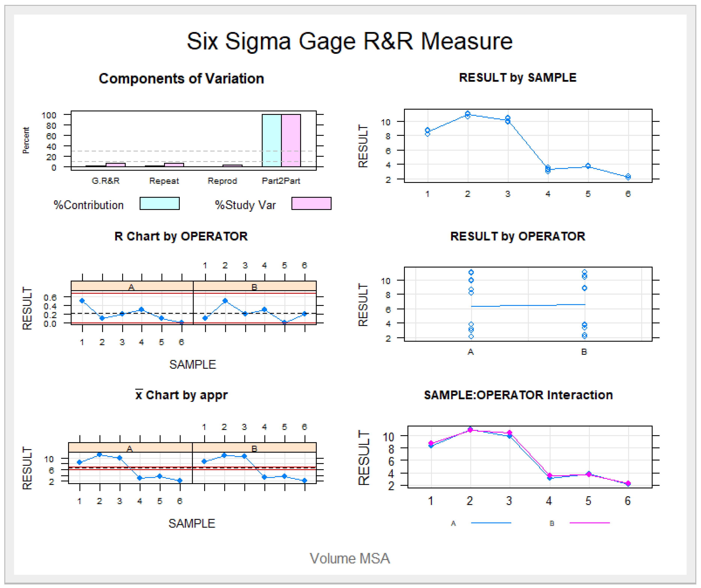Screen dimensions: 701x588
Task: Click the operator A strip in x-bar chart
Action: [130, 448]
